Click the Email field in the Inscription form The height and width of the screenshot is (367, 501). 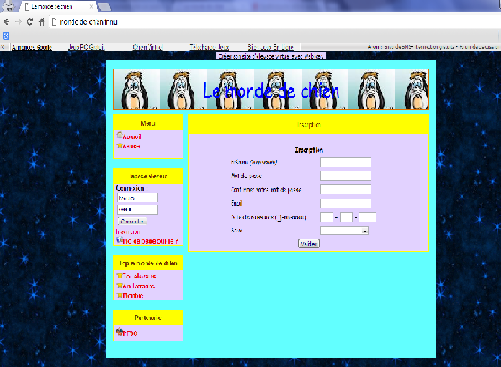pos(346,203)
